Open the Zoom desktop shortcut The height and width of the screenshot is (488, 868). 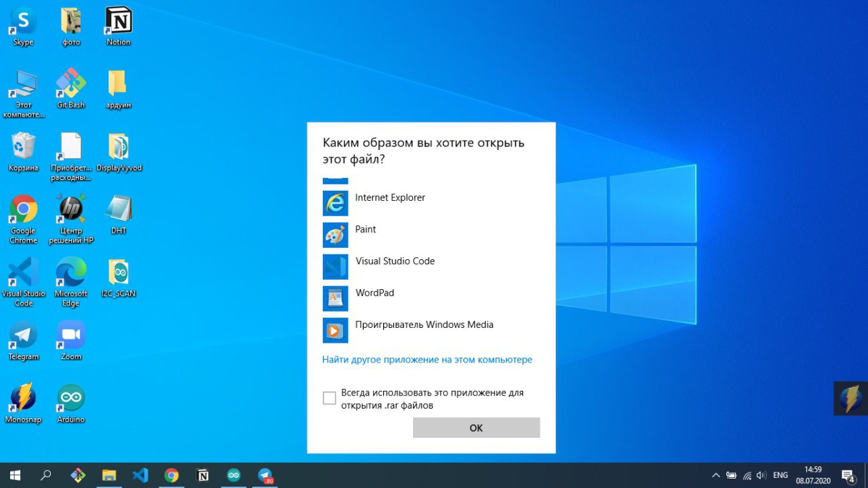[71, 339]
